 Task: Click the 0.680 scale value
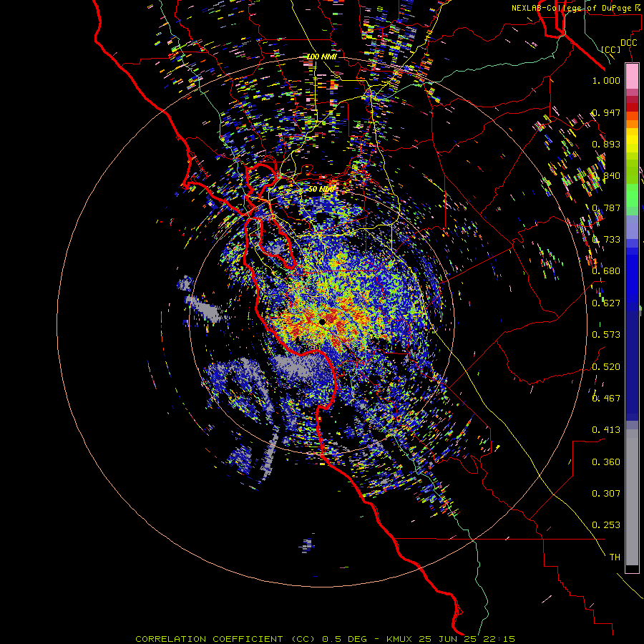pos(606,271)
